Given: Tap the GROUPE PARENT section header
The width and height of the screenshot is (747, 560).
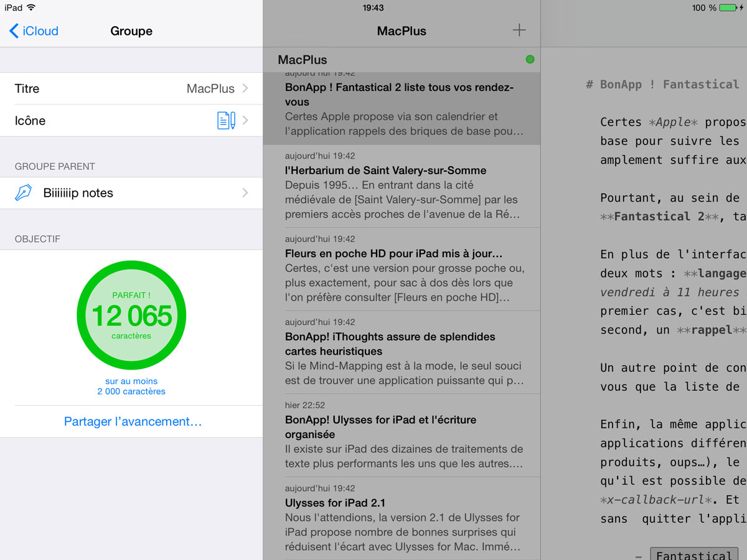Looking at the screenshot, I should [x=55, y=166].
